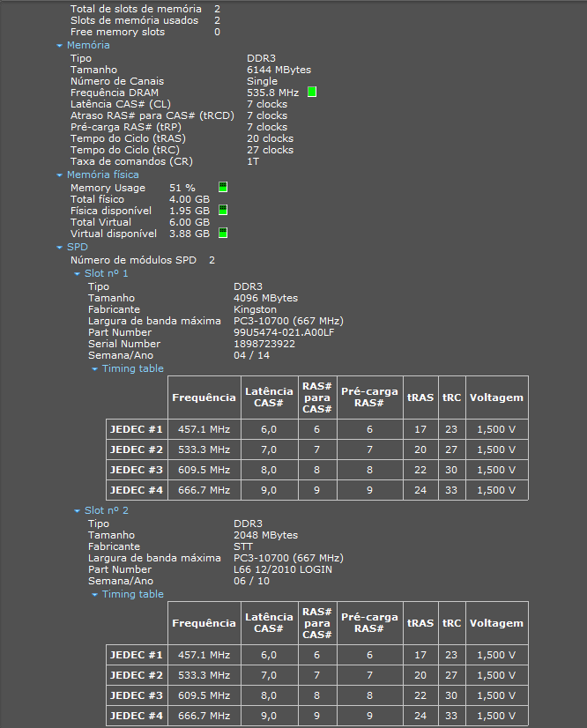Click the Voltagem column header in Slot 2 table
Viewport: 587px width, 728px height.
496,623
